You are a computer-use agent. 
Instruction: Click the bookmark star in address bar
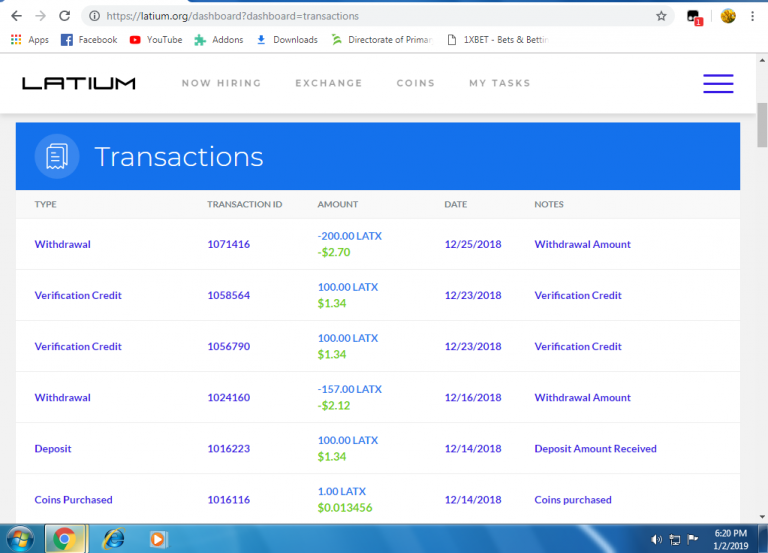(x=661, y=16)
